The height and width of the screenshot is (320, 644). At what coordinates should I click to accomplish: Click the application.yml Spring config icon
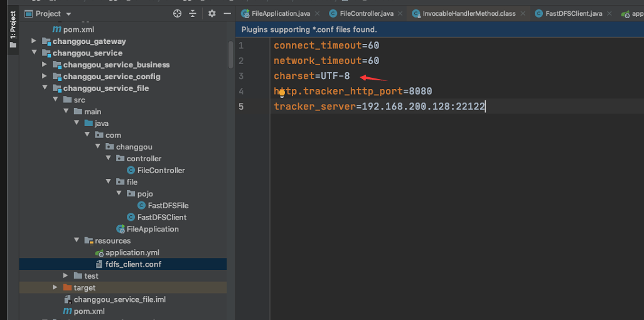coord(99,253)
